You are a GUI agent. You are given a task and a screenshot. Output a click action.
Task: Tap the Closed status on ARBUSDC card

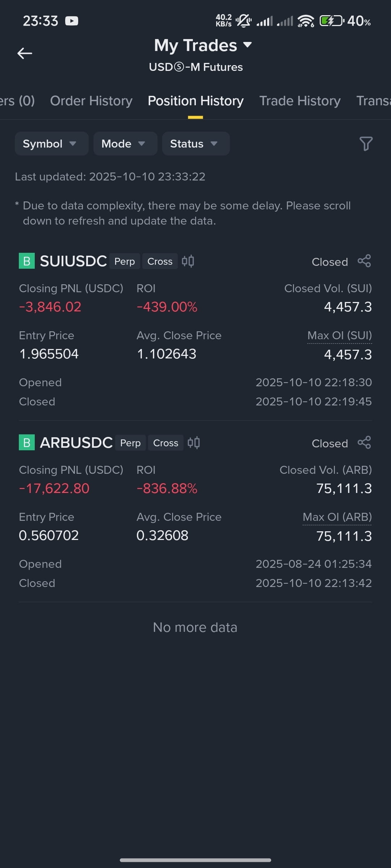click(x=330, y=443)
